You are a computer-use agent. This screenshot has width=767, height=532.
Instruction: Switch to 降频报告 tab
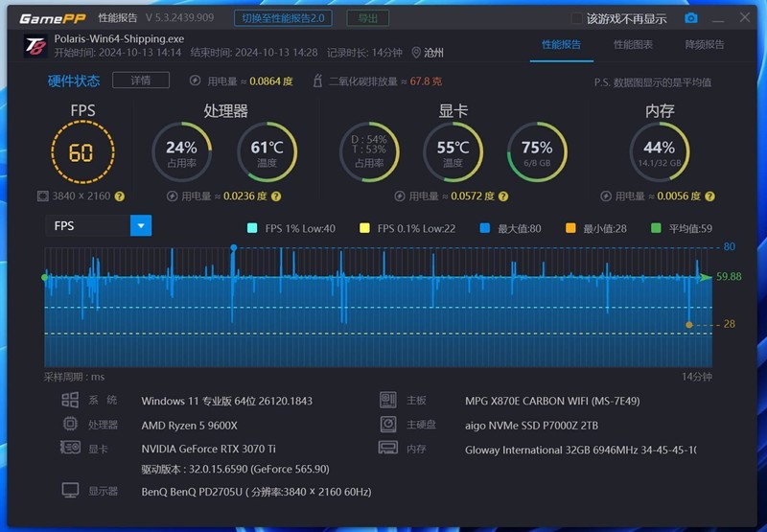coord(705,45)
